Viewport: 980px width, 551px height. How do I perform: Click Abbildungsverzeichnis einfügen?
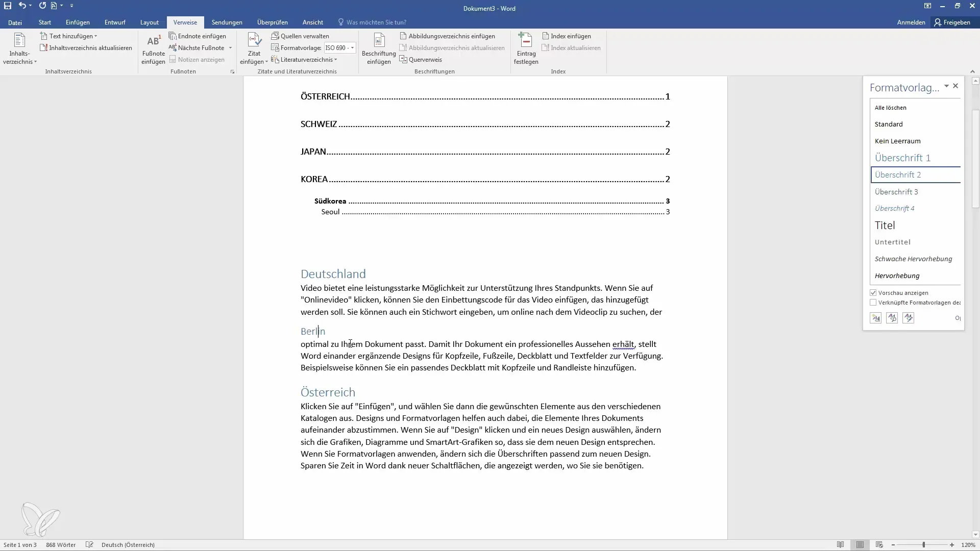click(x=447, y=36)
